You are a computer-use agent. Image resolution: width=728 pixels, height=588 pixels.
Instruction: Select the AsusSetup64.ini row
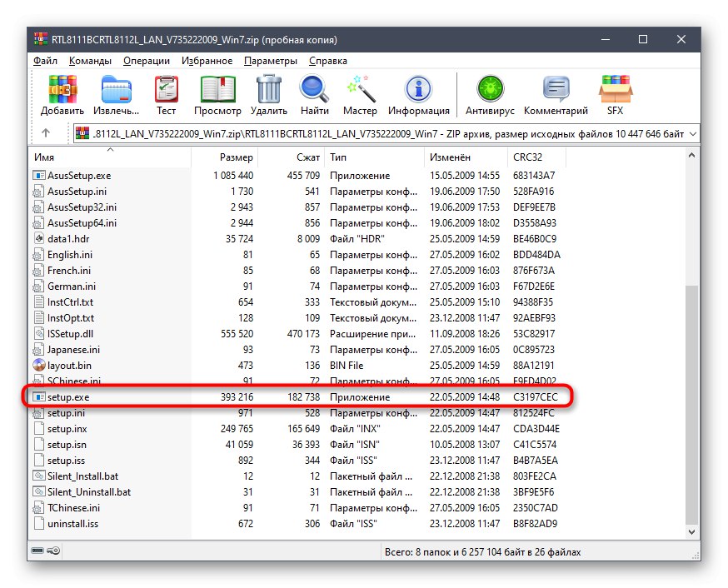(297, 222)
